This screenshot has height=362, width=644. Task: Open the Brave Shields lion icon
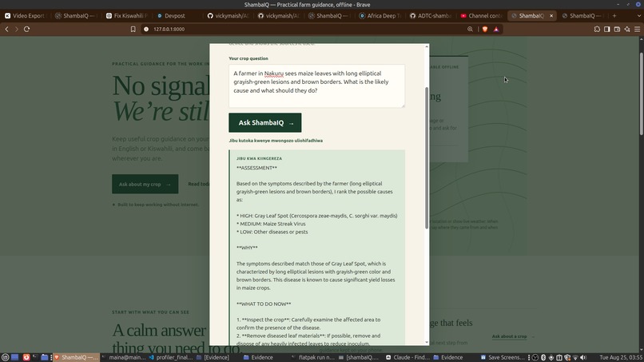tap(485, 30)
